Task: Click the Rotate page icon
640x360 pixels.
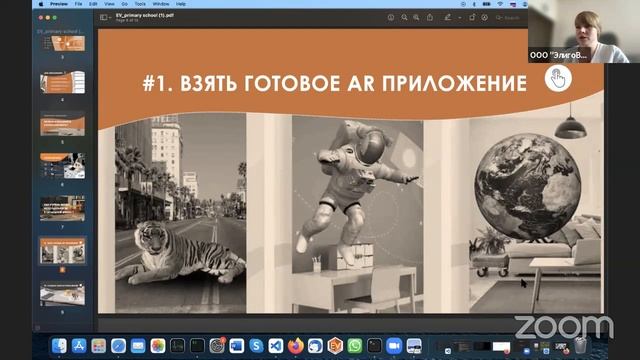Action: 472,18
